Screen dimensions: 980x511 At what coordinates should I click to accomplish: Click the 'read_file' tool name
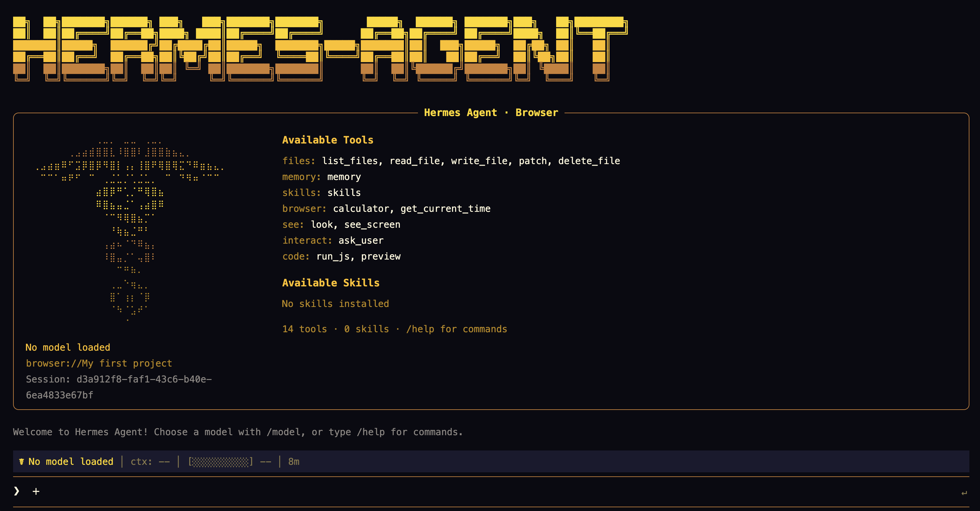point(415,161)
